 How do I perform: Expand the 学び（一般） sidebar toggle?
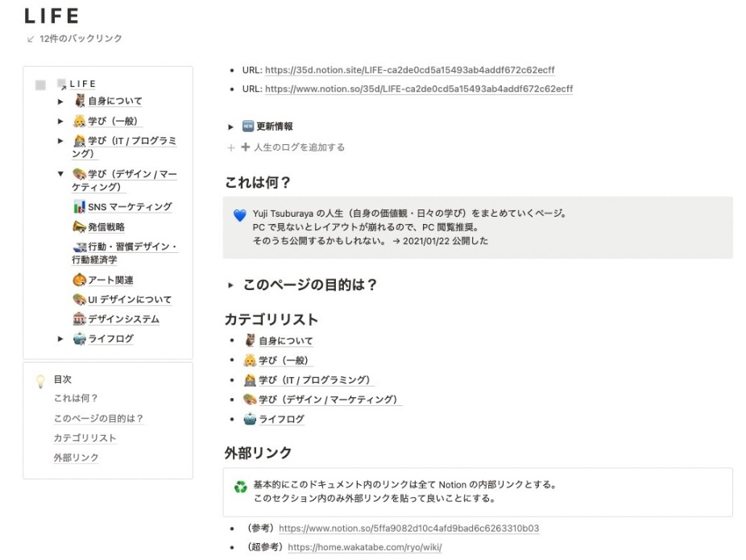point(60,122)
